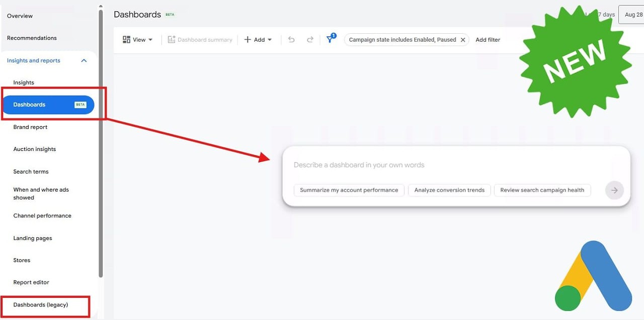Click the redo arrow in toolbar
This screenshot has width=644, height=320.
pyautogui.click(x=310, y=40)
